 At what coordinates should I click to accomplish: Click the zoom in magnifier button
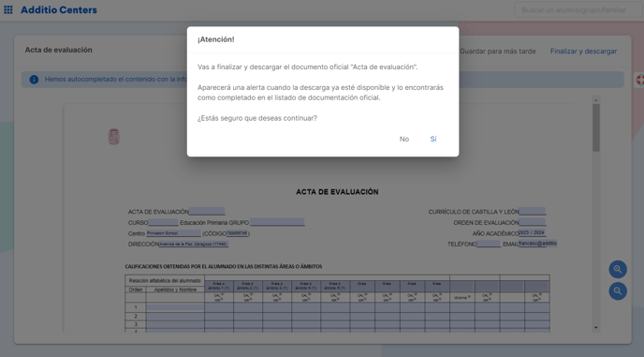pos(618,270)
